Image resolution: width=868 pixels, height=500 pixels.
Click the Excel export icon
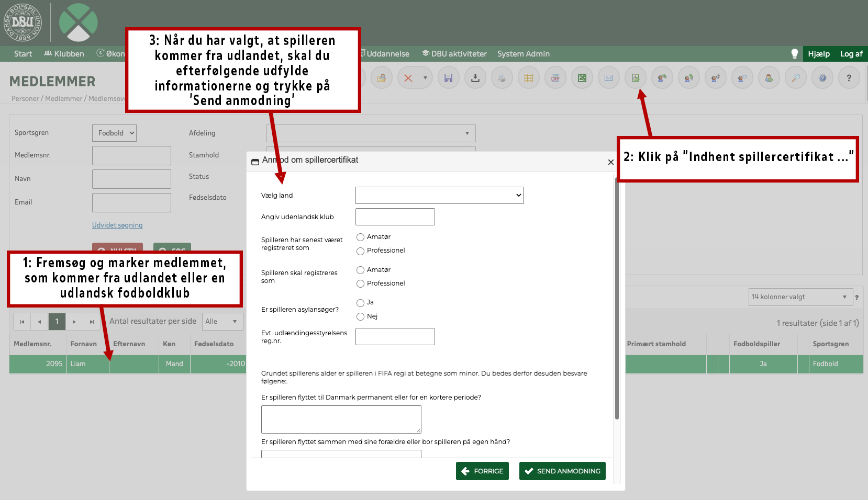pyautogui.click(x=582, y=78)
